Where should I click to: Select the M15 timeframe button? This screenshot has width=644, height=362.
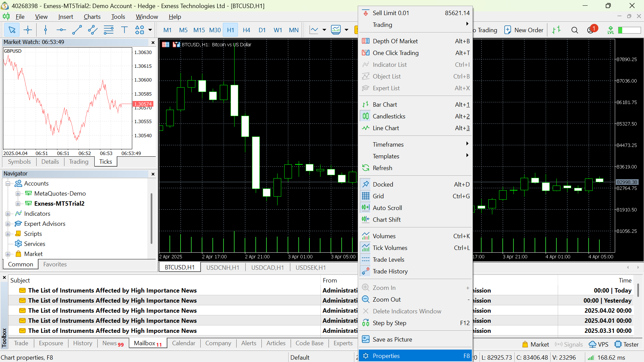click(199, 30)
